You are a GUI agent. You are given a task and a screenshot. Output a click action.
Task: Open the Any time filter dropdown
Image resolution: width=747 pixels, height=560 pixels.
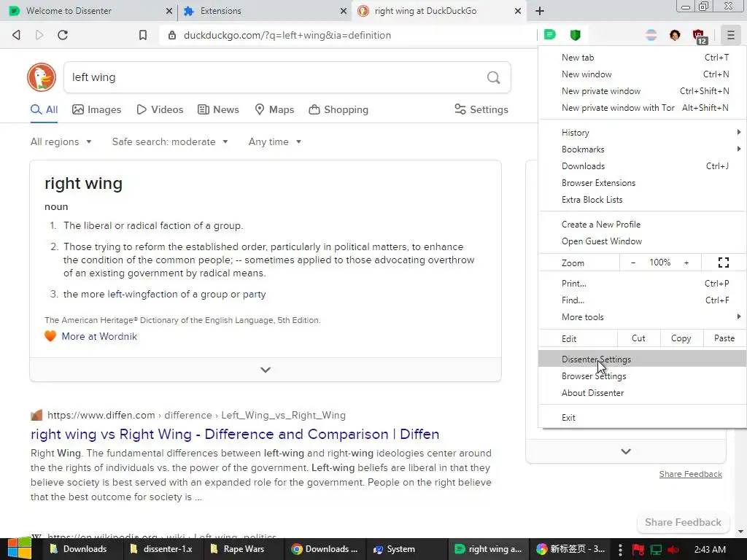point(275,142)
